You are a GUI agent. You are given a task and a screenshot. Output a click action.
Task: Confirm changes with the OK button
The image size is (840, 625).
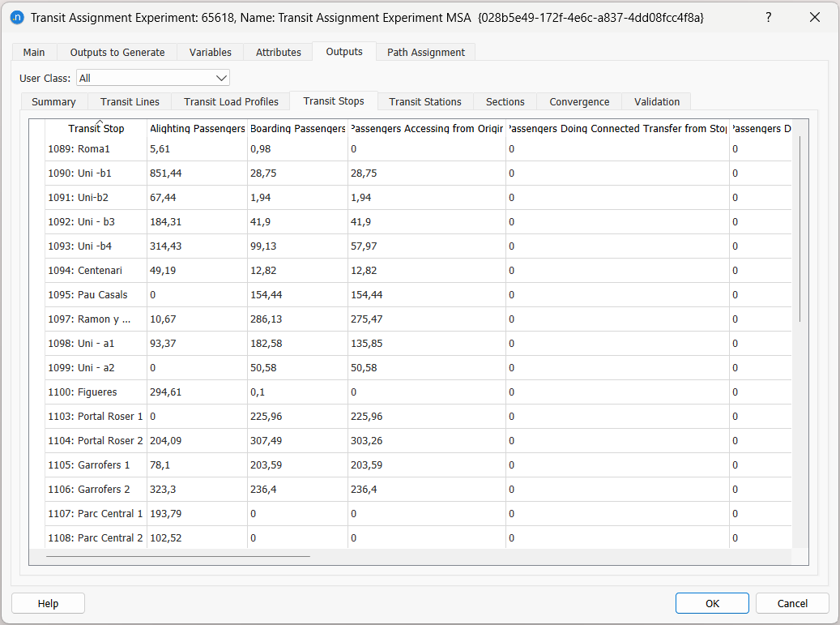click(712, 603)
